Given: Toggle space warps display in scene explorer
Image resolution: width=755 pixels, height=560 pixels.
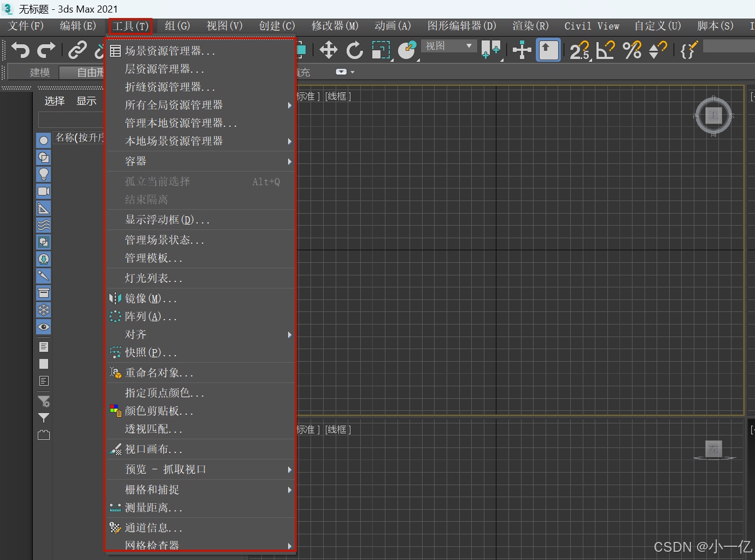Looking at the screenshot, I should [44, 225].
